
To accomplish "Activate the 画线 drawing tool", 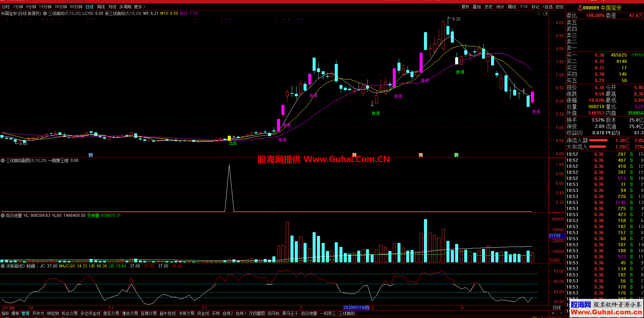I will coord(512,7).
